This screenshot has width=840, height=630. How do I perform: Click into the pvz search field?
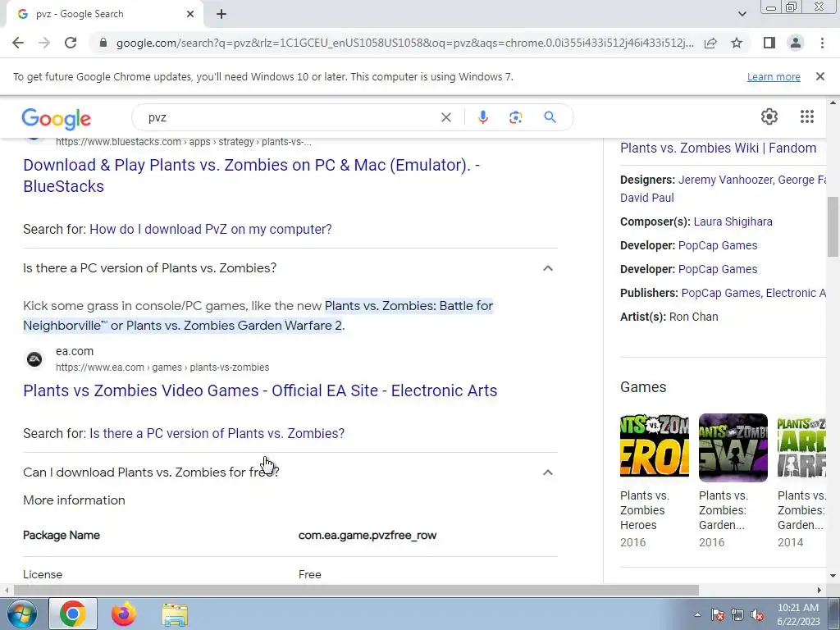click(x=290, y=117)
